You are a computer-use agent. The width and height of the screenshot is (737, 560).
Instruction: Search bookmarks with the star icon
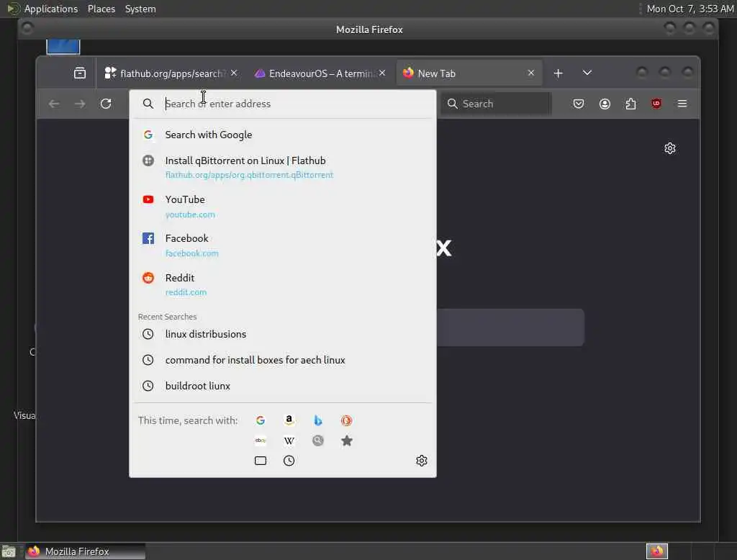click(x=346, y=441)
